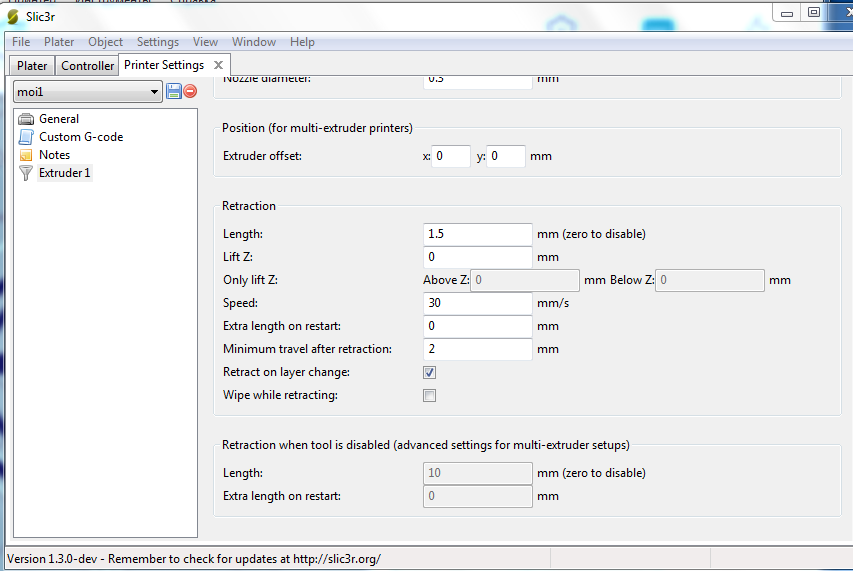The image size is (853, 571).
Task: Click the Retraction Length field showing 1.5
Action: coord(478,234)
